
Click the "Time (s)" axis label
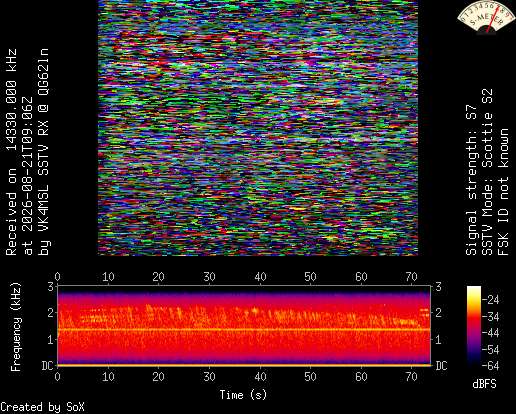tap(243, 395)
